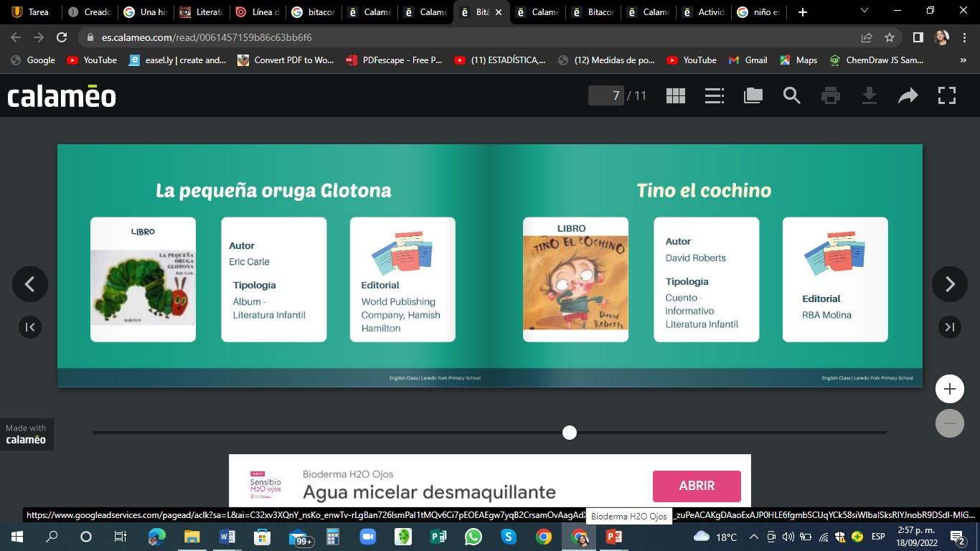Click the address bar URL
The width and height of the screenshot is (980, 551).
tap(207, 37)
